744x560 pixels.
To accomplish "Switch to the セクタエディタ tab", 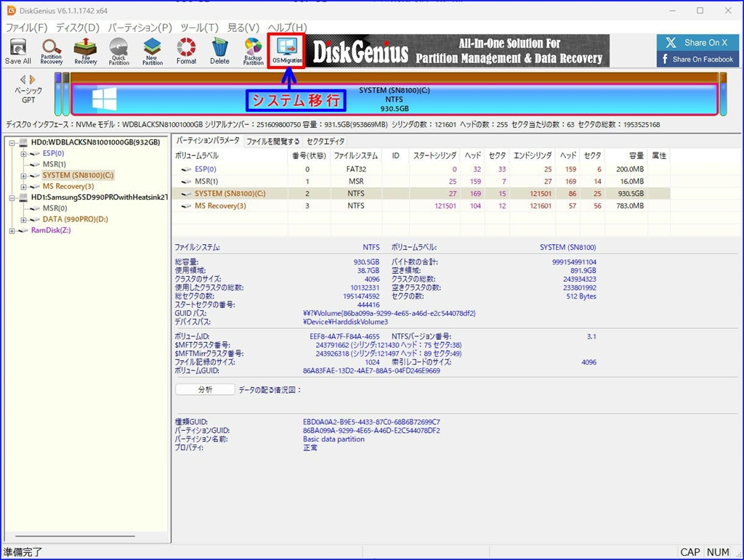I will point(325,141).
